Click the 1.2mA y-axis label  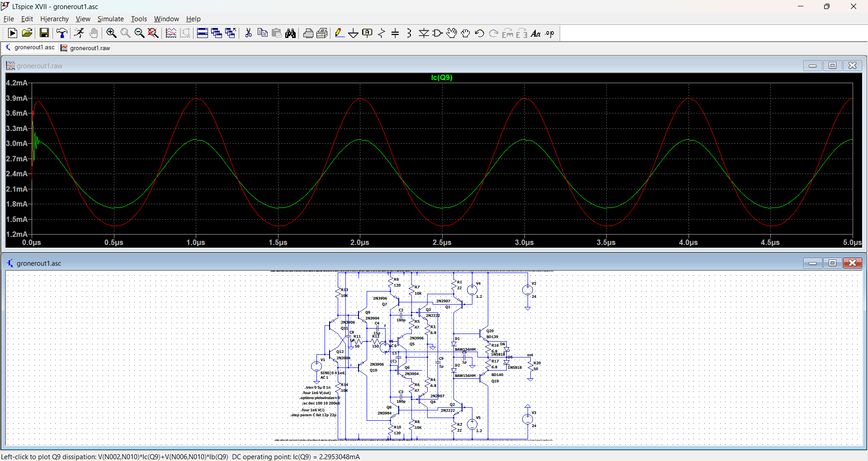17,235
